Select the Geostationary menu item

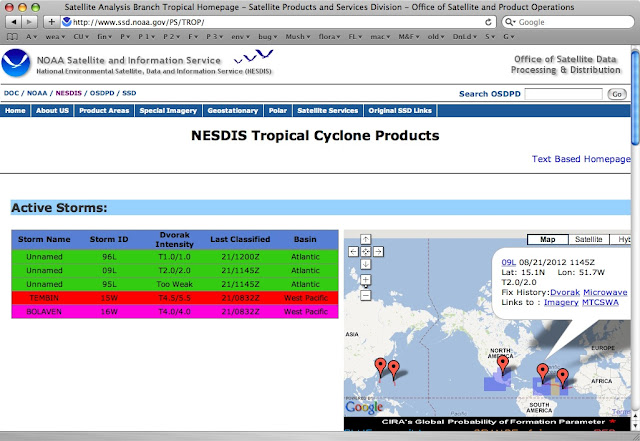tap(233, 111)
